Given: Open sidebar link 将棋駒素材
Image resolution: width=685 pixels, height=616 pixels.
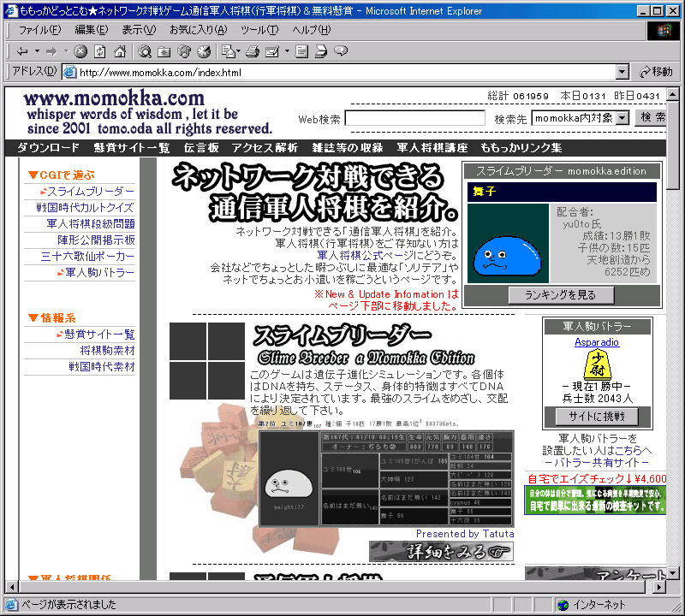Looking at the screenshot, I should pos(108,351).
